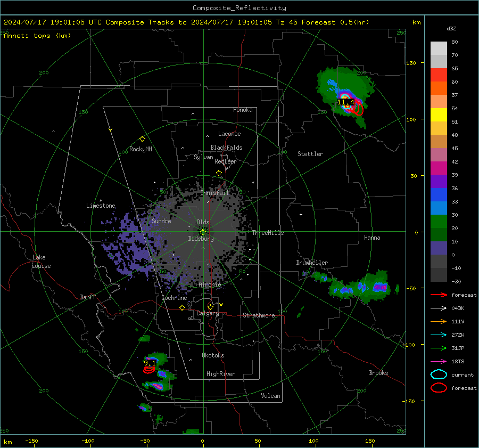Click the 04DK legend text

(458, 308)
